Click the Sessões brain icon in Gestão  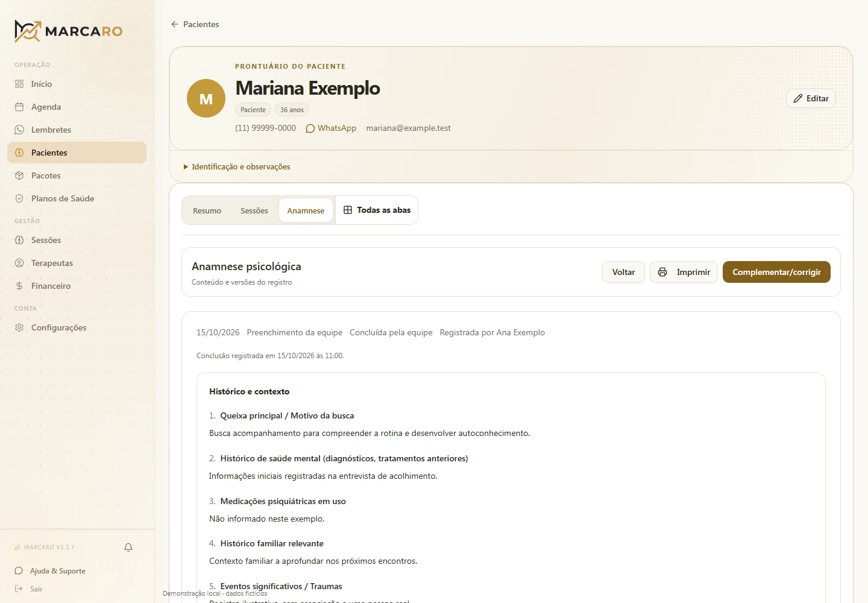coord(19,240)
